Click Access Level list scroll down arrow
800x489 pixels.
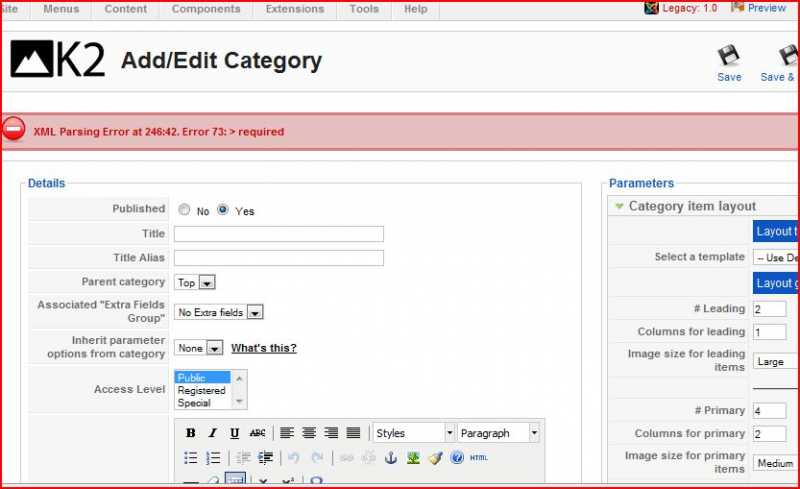(239, 402)
